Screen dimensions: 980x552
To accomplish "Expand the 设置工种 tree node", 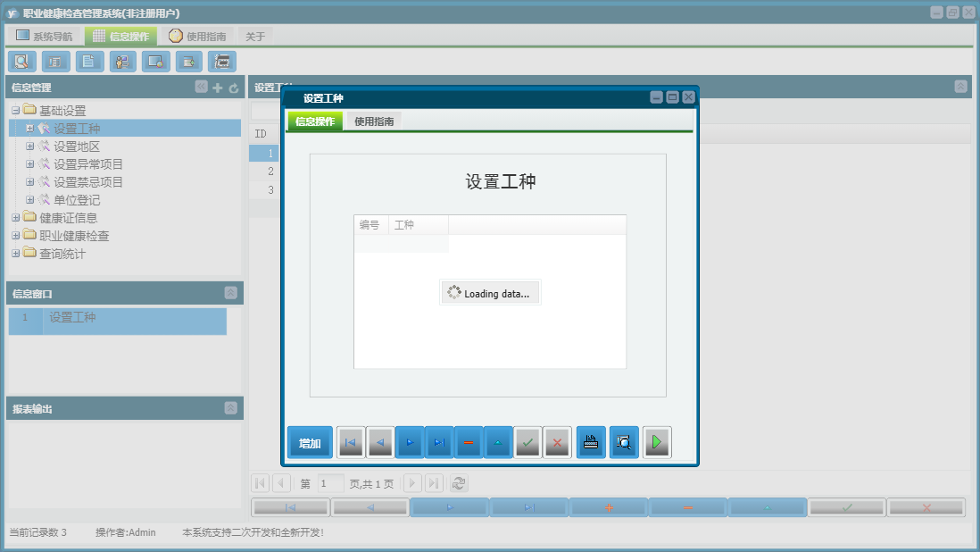I will 29,128.
